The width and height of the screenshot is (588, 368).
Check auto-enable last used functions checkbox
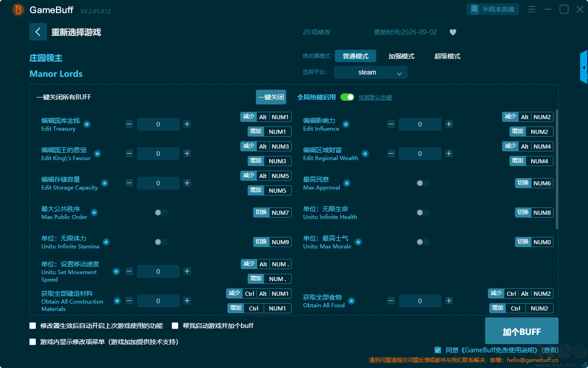pos(33,326)
